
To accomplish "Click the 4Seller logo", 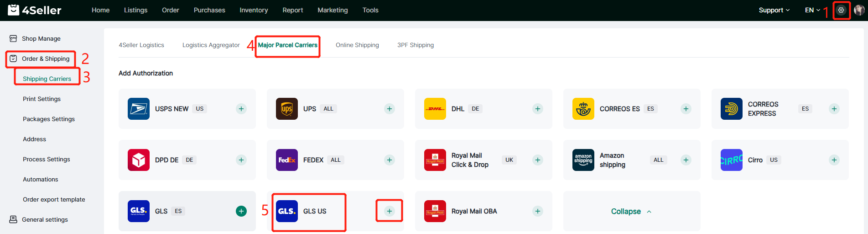I will 34,10.
